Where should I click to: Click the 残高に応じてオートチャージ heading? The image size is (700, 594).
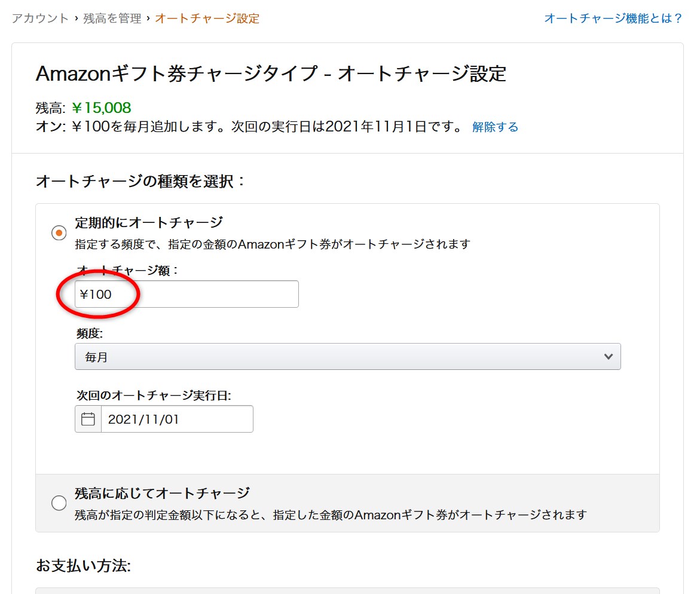(163, 493)
